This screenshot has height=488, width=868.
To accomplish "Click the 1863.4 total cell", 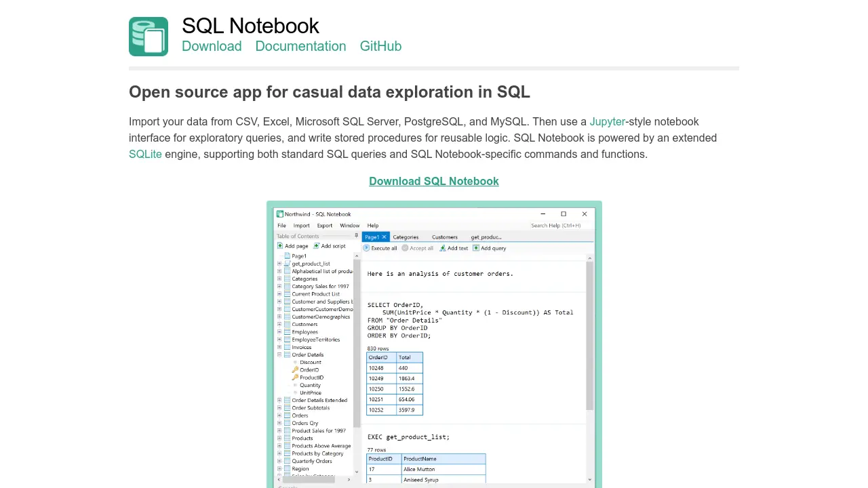I will [x=410, y=378].
